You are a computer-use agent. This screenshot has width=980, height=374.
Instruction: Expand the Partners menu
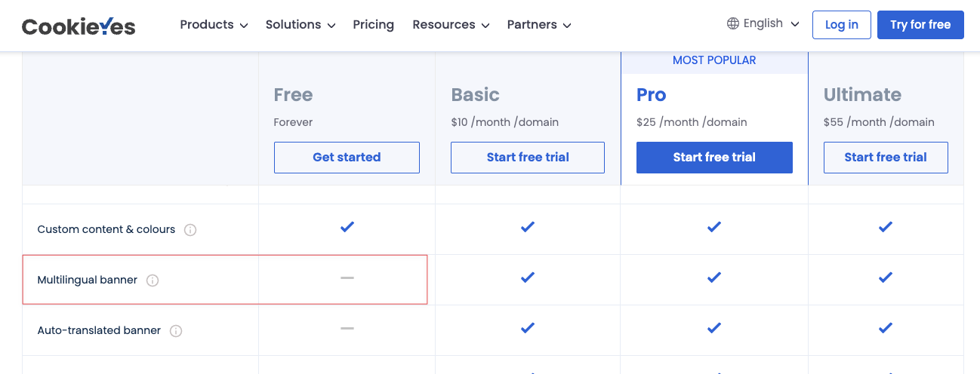click(539, 25)
